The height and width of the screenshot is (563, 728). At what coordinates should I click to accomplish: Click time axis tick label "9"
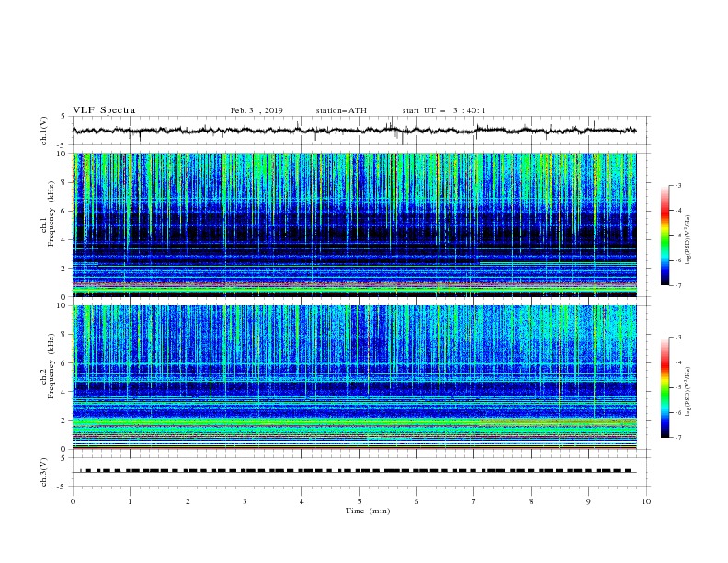tap(588, 501)
